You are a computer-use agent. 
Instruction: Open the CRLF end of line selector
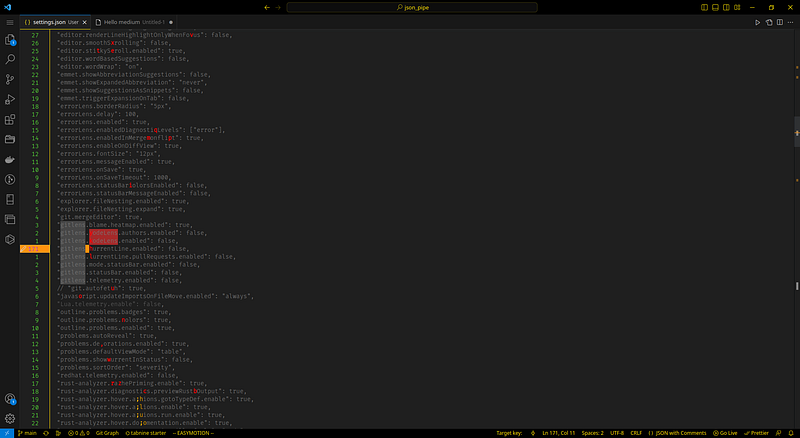(x=636, y=433)
